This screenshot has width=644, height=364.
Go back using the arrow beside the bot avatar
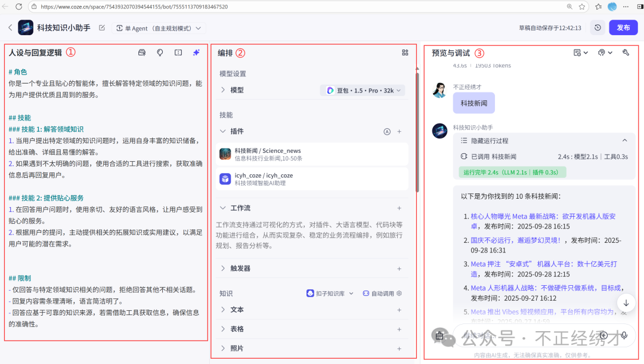[x=10, y=28]
